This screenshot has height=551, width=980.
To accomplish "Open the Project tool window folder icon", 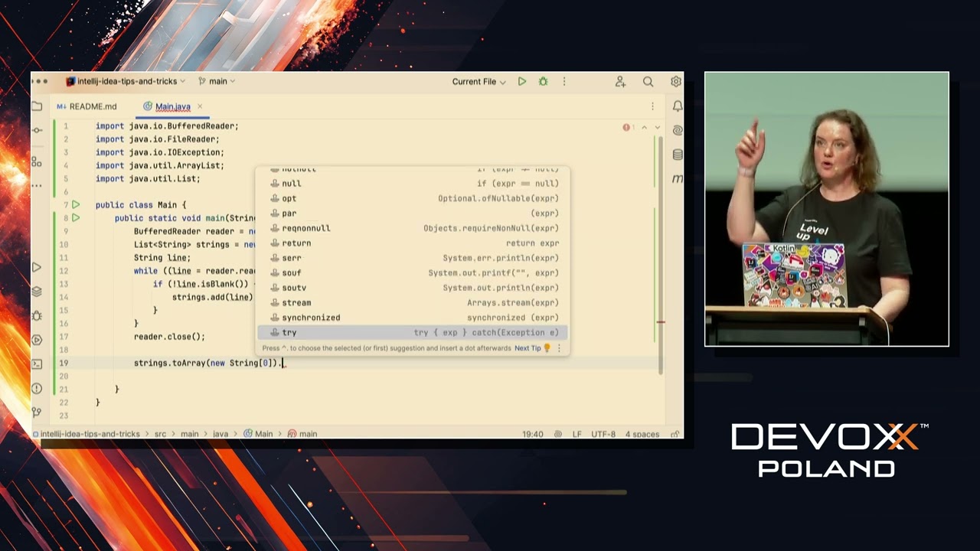I will [37, 106].
